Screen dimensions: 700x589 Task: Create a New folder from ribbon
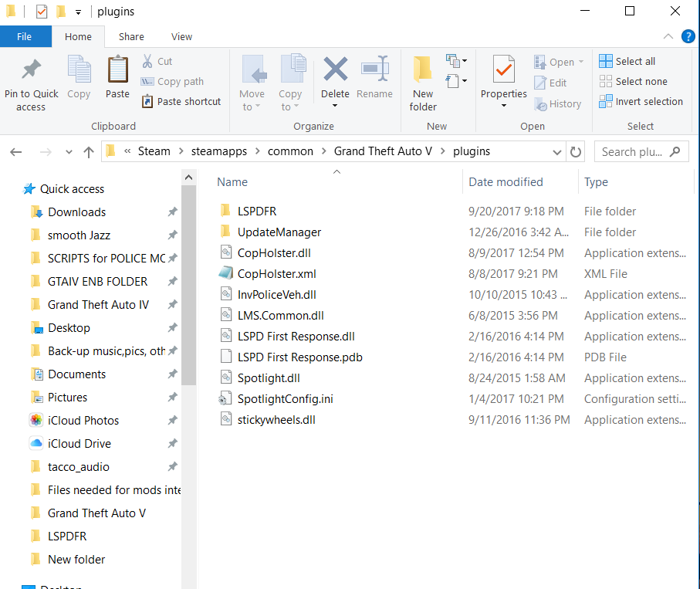[x=423, y=83]
